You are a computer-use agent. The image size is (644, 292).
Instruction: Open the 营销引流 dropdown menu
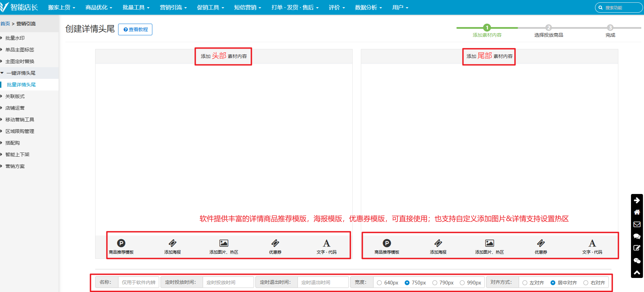[173, 8]
